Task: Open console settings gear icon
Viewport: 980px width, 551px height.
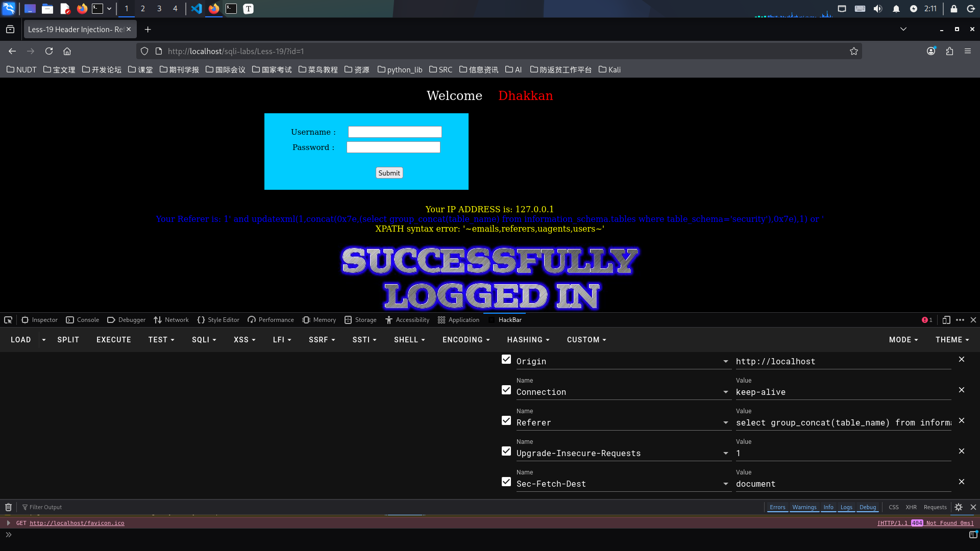Action: click(x=959, y=507)
